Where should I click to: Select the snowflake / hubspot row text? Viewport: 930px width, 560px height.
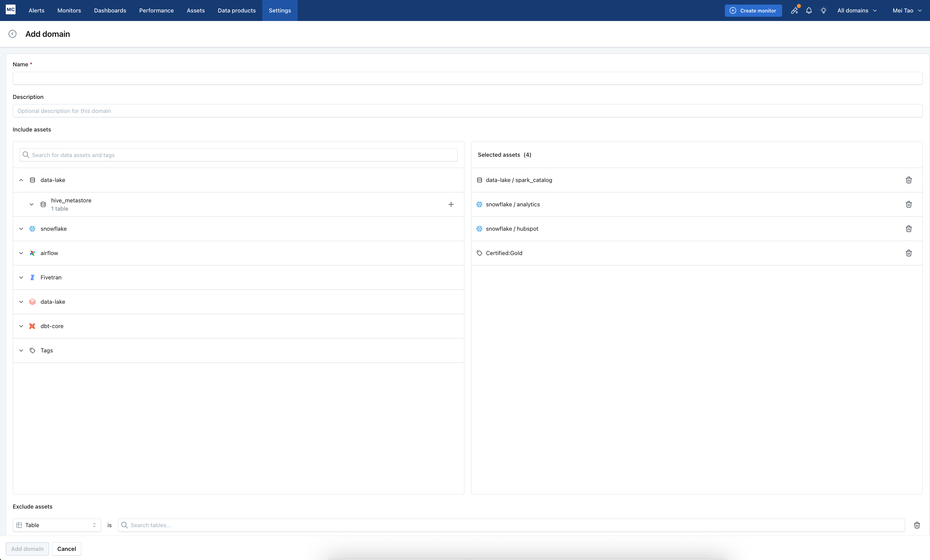pyautogui.click(x=512, y=229)
